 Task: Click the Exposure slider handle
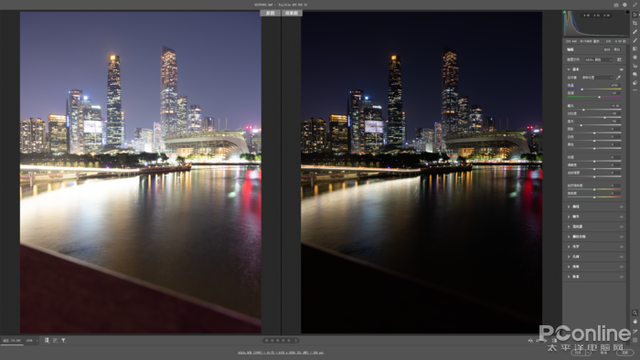pyautogui.click(x=584, y=110)
